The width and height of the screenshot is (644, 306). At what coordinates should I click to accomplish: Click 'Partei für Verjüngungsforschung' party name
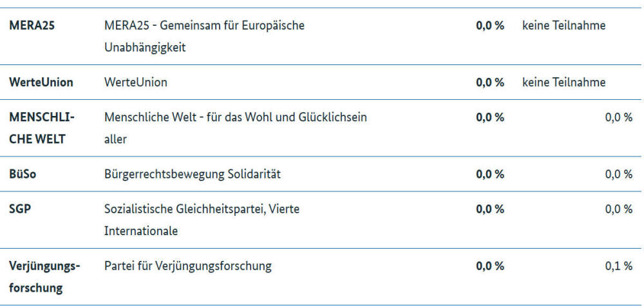[x=188, y=266]
